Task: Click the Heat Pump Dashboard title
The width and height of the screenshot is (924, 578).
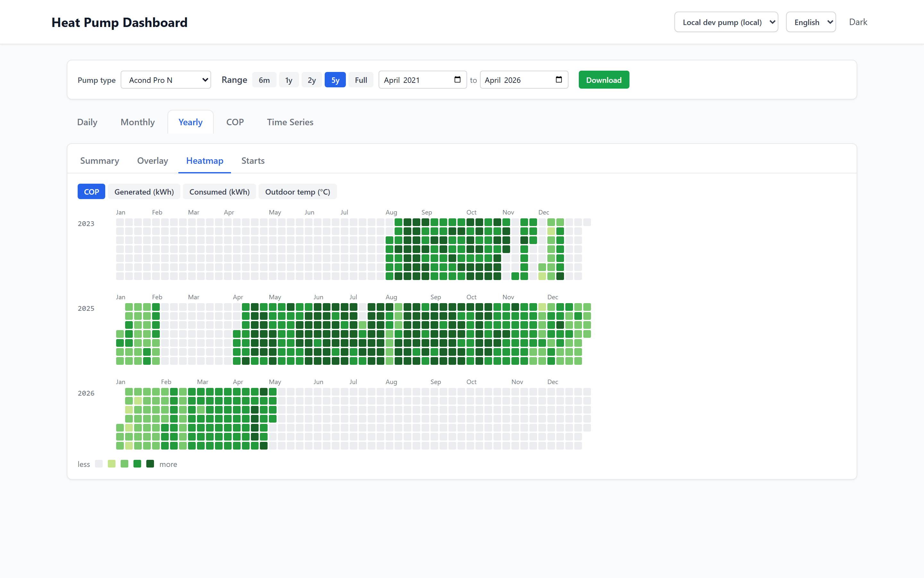Action: (x=119, y=22)
